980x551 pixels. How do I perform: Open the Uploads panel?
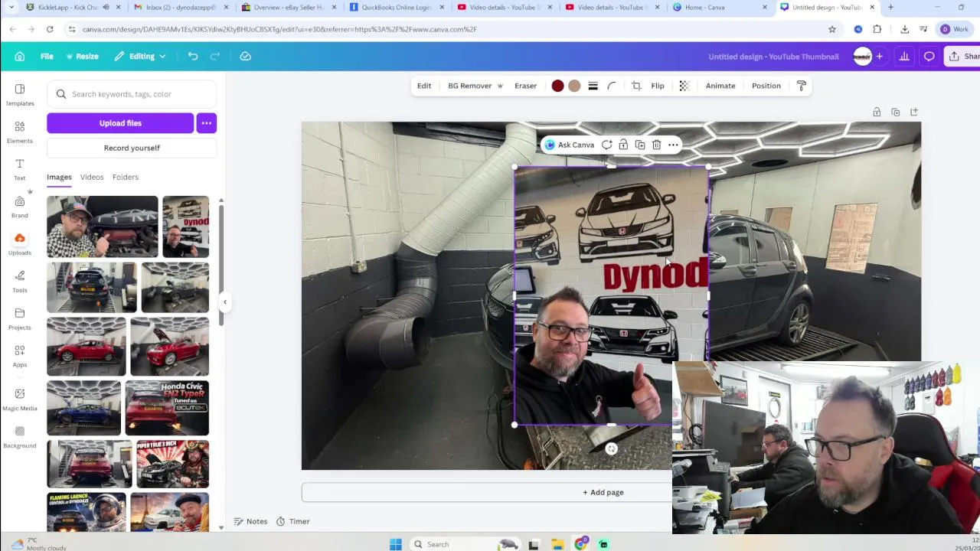click(x=20, y=244)
